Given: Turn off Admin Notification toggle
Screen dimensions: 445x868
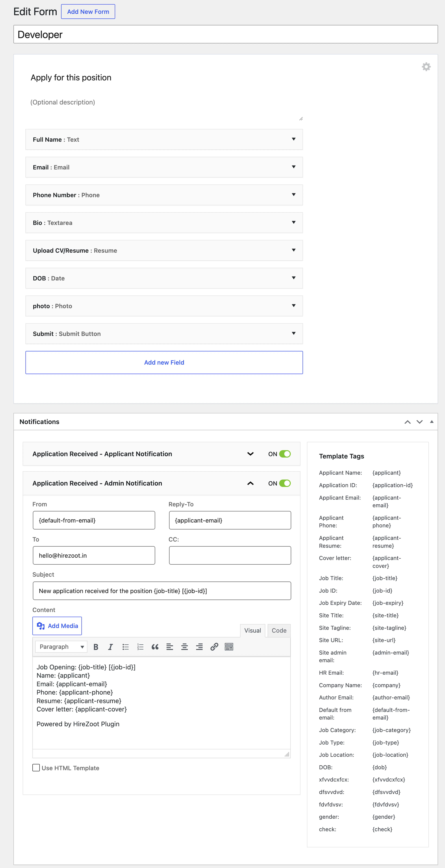Looking at the screenshot, I should pos(285,483).
